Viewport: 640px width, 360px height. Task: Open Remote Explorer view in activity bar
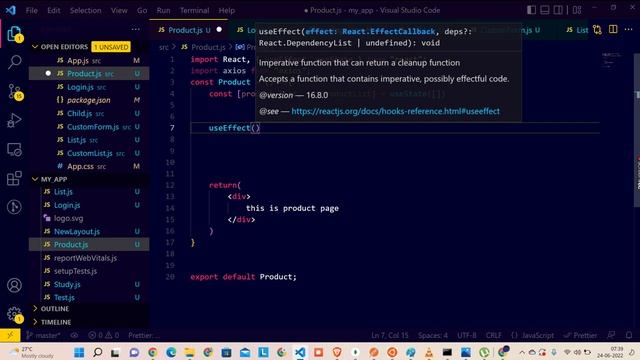click(x=14, y=150)
